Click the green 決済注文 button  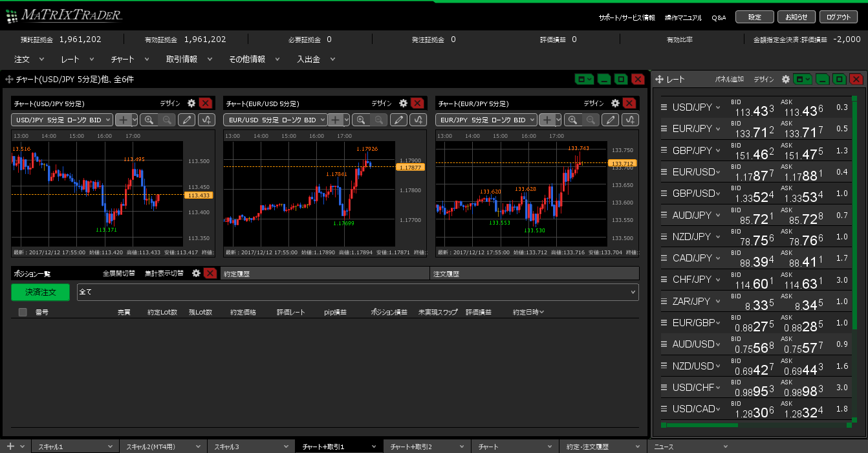point(41,293)
